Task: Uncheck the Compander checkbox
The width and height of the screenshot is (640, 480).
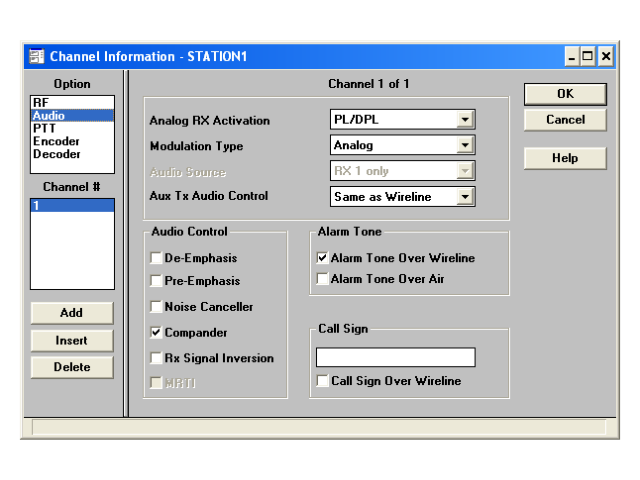Action: [156, 332]
